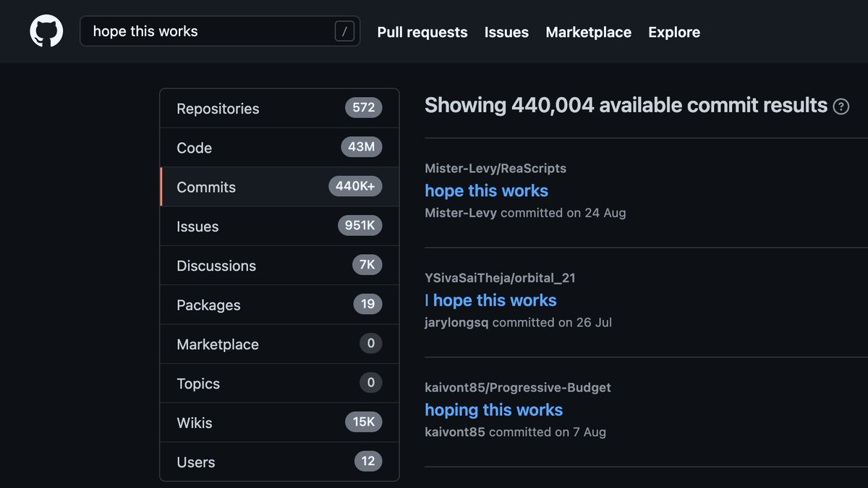The image size is (868, 488).
Task: Show Wikis results
Action: click(279, 423)
